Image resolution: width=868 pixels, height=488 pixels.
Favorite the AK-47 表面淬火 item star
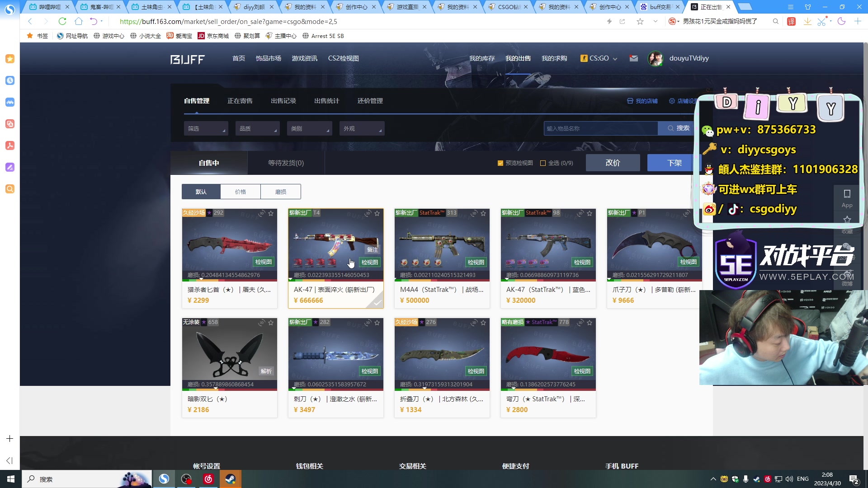tap(377, 213)
